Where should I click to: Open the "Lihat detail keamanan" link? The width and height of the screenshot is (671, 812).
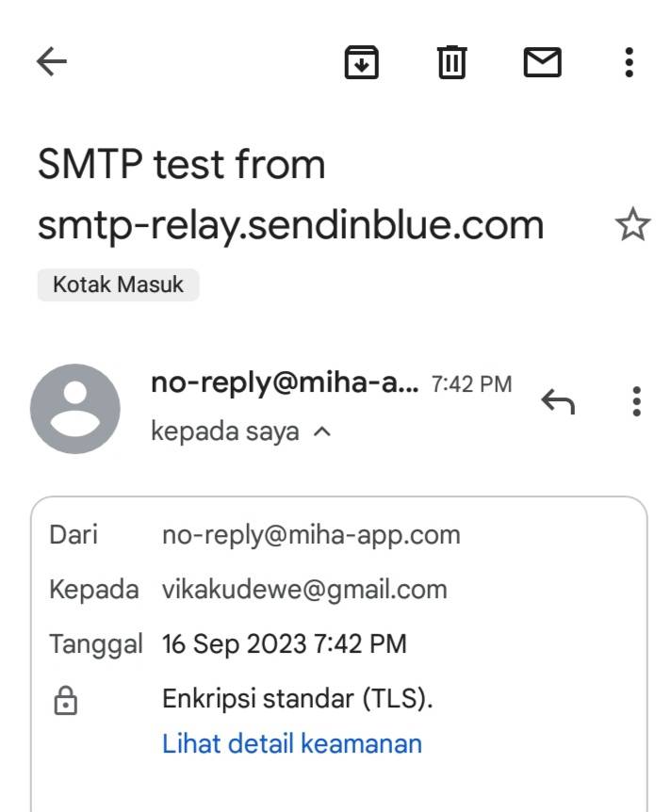[291, 743]
